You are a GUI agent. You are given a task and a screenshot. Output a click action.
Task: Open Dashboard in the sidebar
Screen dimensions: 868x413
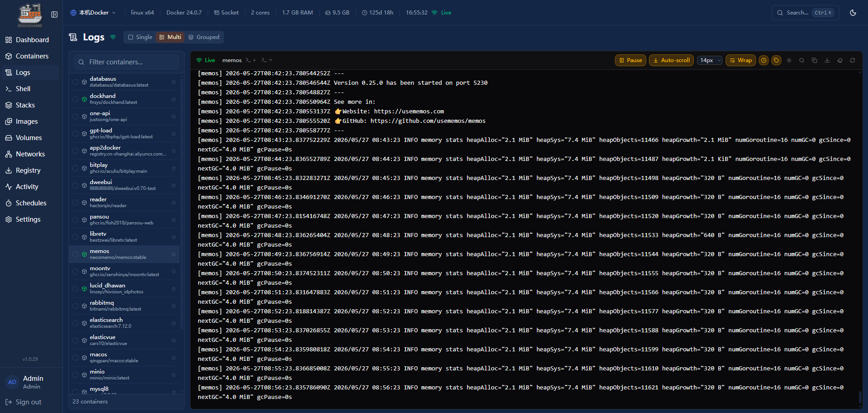tap(30, 40)
